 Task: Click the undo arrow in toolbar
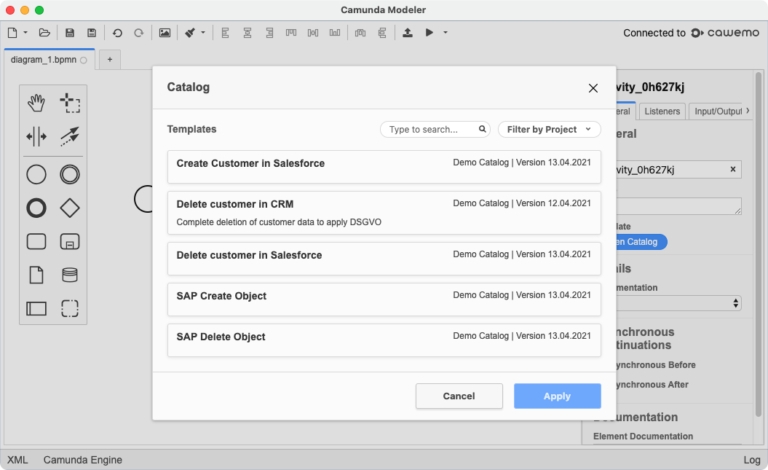point(117,33)
